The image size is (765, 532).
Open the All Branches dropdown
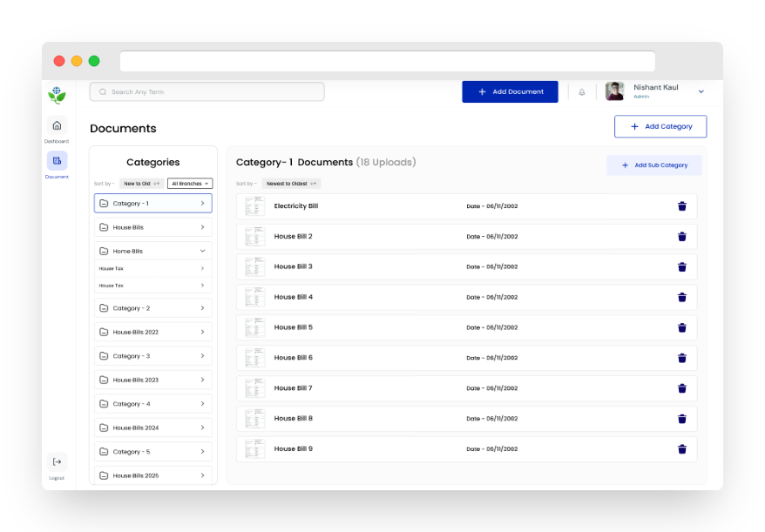tap(190, 184)
